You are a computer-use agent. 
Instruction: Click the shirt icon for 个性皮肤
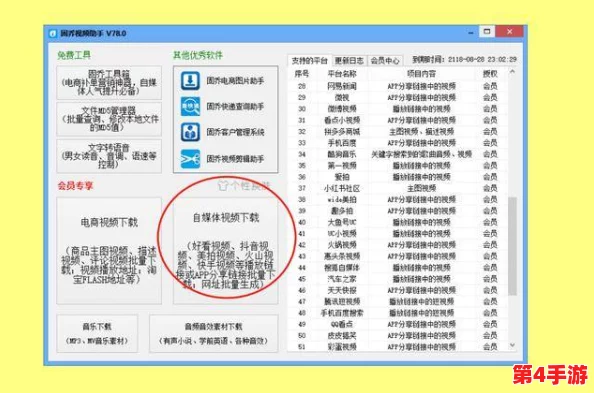click(x=223, y=186)
